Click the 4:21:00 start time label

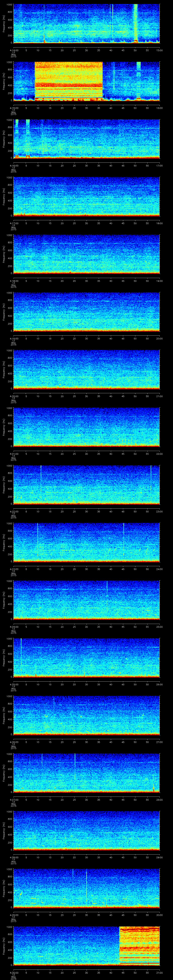[x=14, y=454]
